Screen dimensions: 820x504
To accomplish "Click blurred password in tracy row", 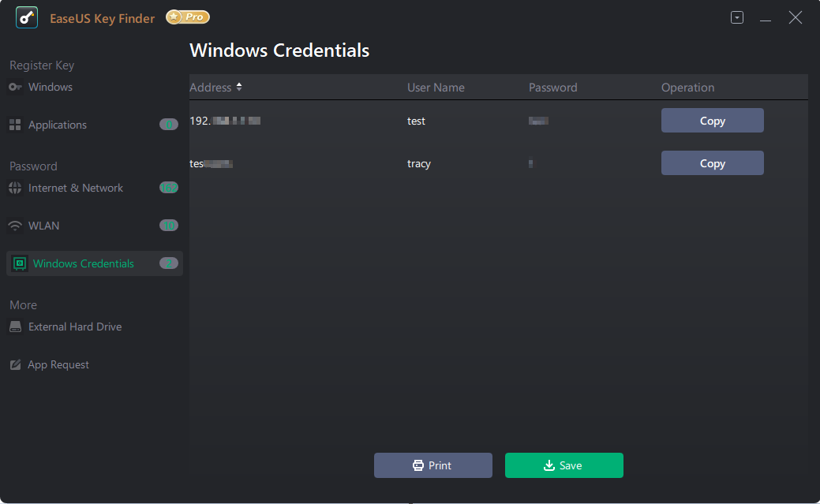I will click(531, 163).
